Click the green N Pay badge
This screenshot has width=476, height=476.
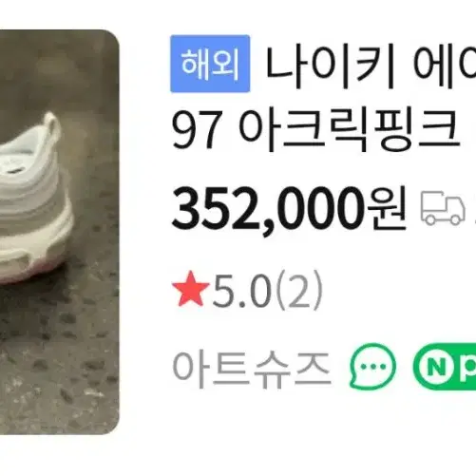point(445,367)
